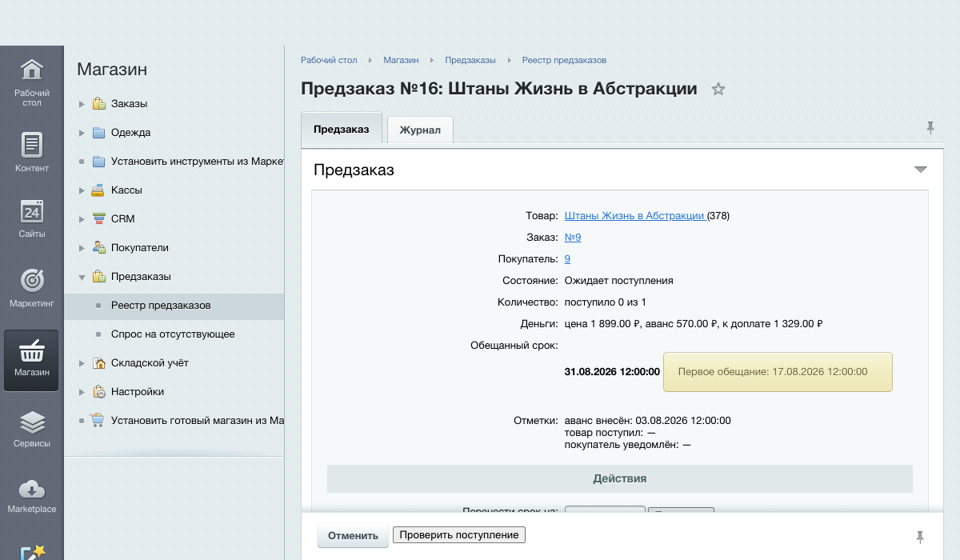Viewport: 960px width, 560px height.
Task: Click the Первое обещание note box
Action: [778, 372]
